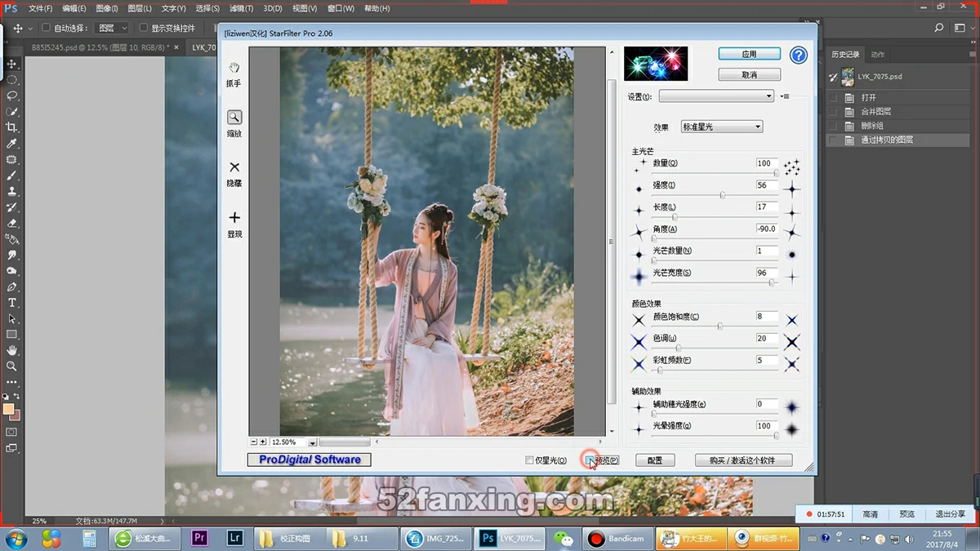Select the Type (T) tool in Photoshop

(x=11, y=303)
